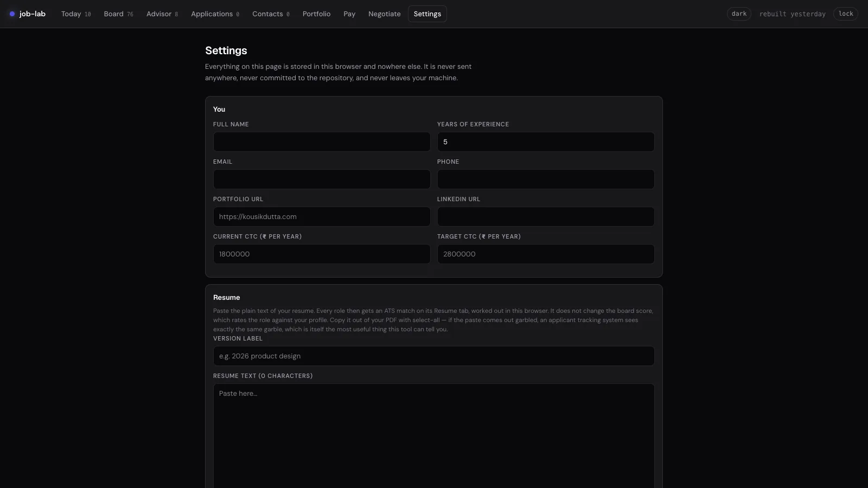
Task: Click the Target CTC field
Action: point(546,254)
